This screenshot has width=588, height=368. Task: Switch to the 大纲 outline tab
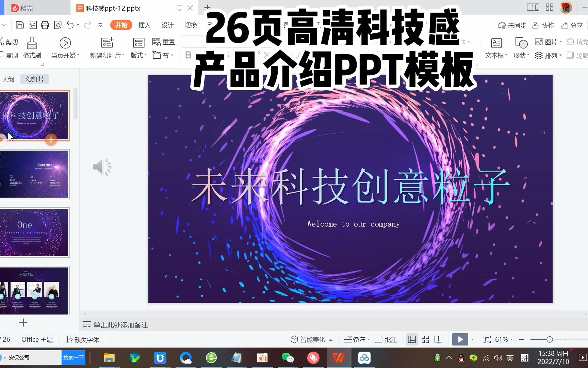[x=8, y=79]
